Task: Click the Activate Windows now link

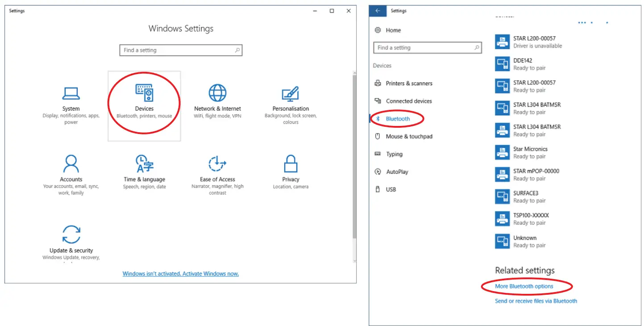Action: click(180, 273)
